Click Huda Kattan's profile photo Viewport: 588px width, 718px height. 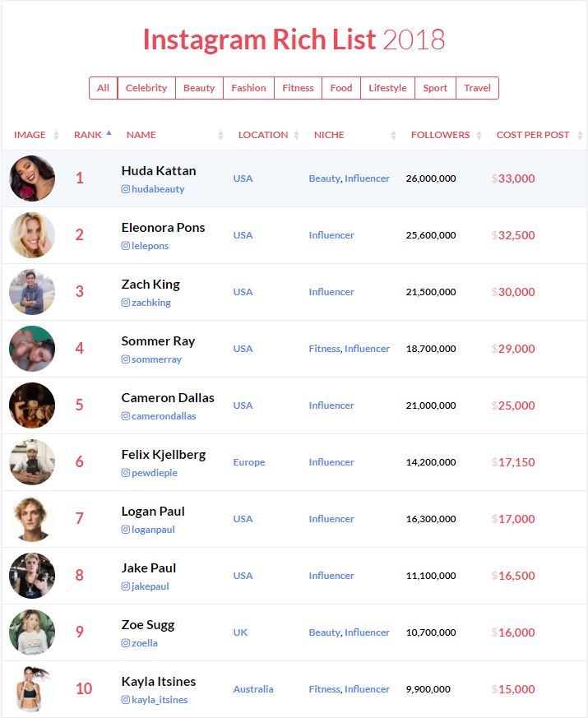(x=32, y=178)
